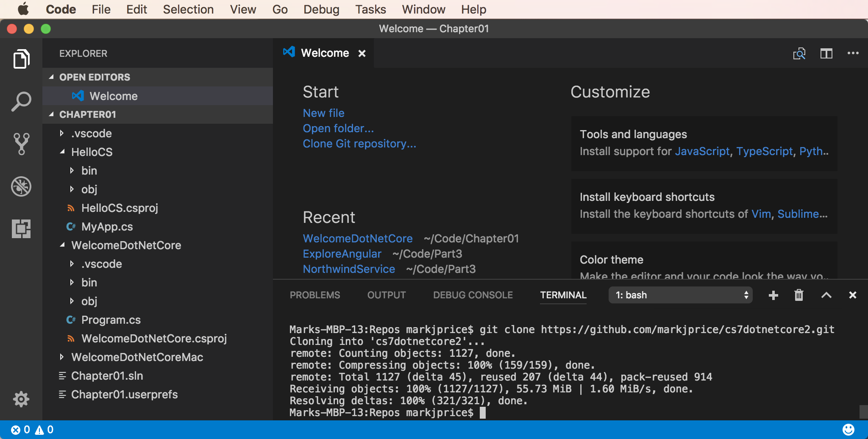Kill the terminal with trash icon
This screenshot has width=868, height=439.
799,295
